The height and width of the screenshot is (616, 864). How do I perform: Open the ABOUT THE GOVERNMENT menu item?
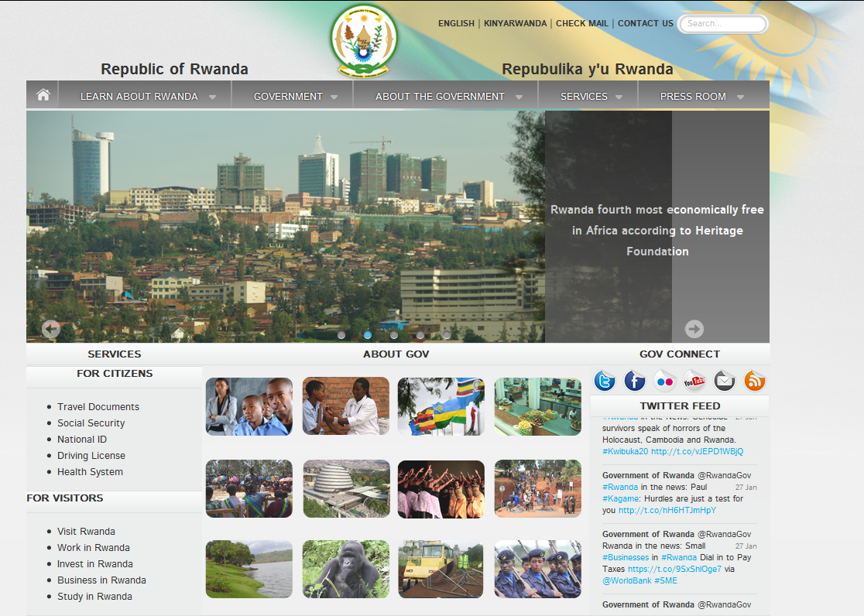pyautogui.click(x=440, y=97)
